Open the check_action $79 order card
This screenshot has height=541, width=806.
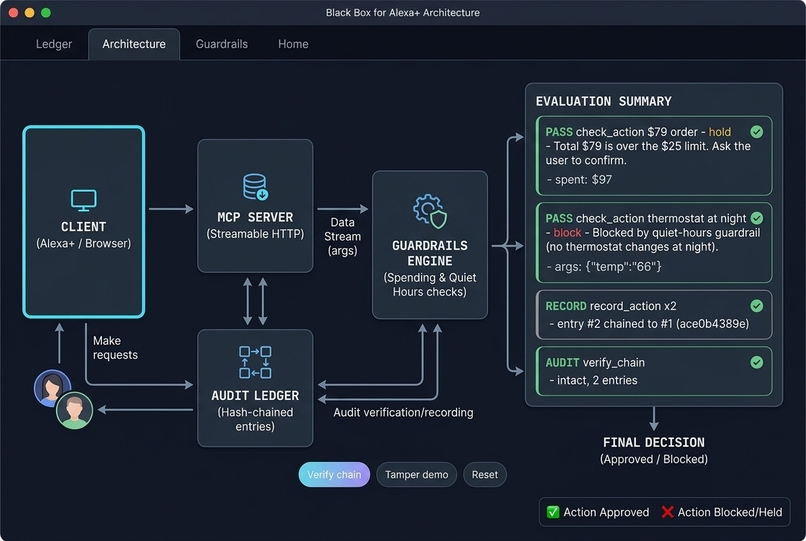[x=654, y=156]
